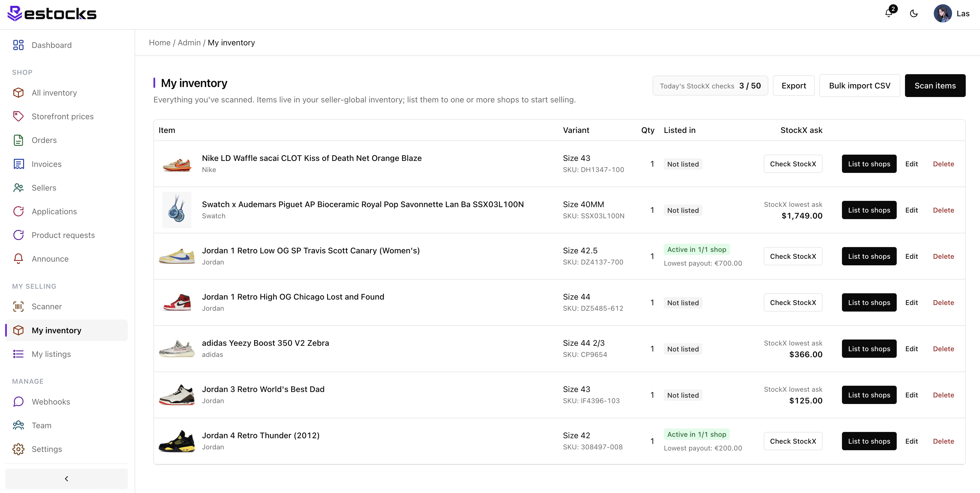980x493 pixels.
Task: Click Today's StockX checks 3 / 50 counter
Action: [710, 86]
